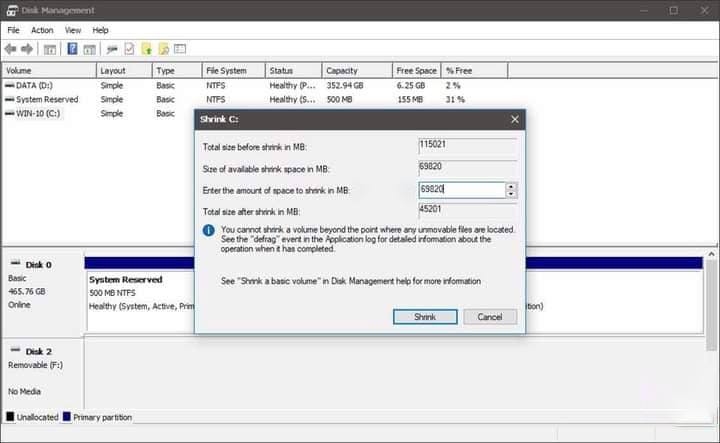Increase shrink amount with up spinner arrow
This screenshot has width=720, height=443.
click(x=511, y=186)
